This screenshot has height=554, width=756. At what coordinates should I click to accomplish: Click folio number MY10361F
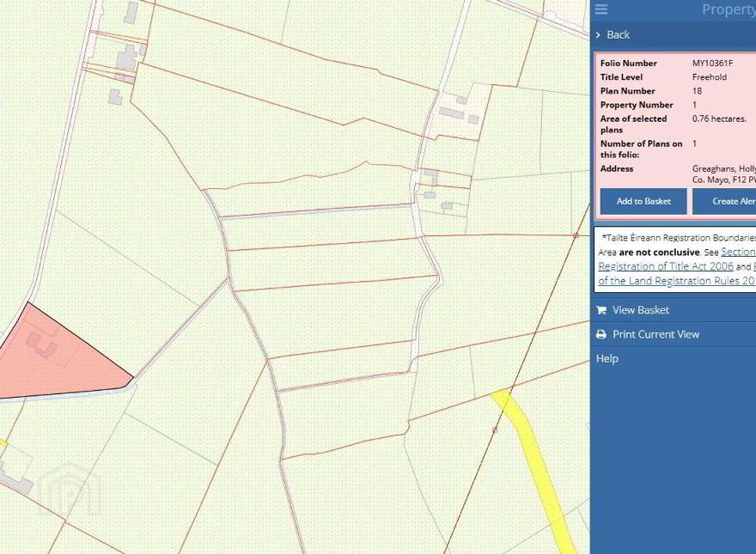(712, 64)
